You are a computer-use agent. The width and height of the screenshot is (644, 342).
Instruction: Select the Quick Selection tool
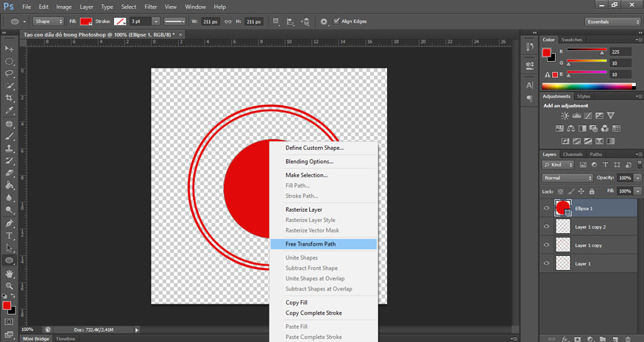[x=9, y=86]
